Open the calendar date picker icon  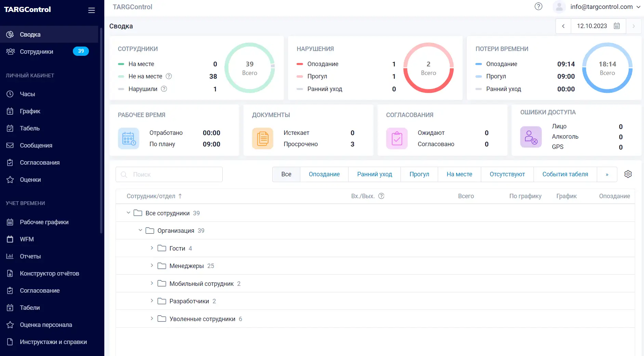(617, 26)
